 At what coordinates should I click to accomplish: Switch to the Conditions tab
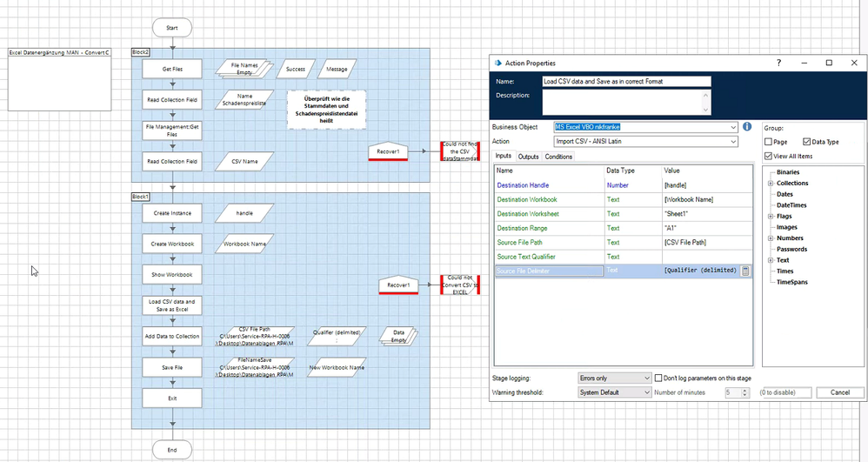click(558, 157)
